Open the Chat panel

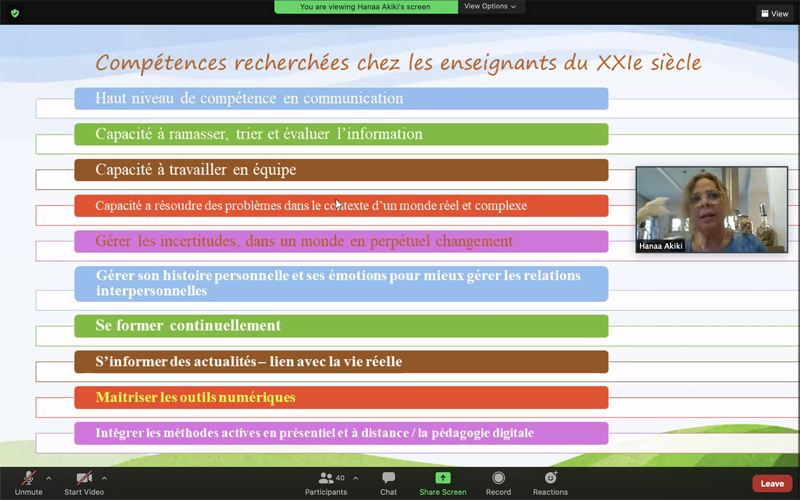(388, 483)
